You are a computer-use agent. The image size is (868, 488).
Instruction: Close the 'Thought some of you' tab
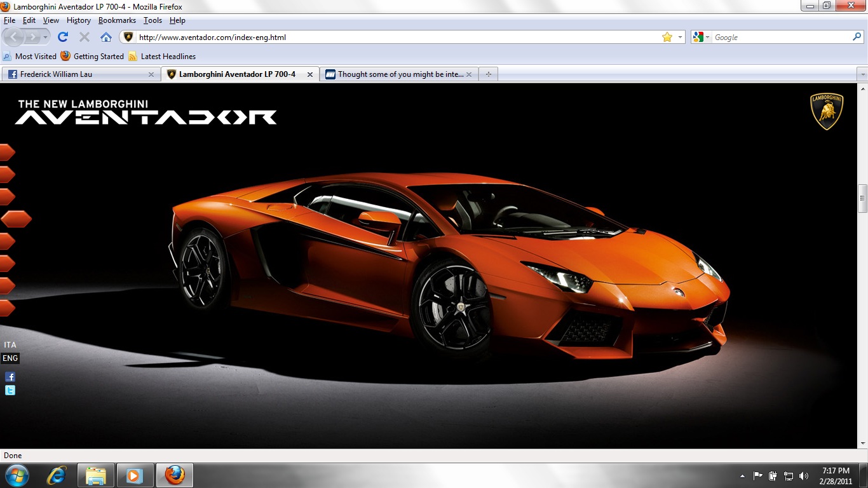tap(469, 74)
